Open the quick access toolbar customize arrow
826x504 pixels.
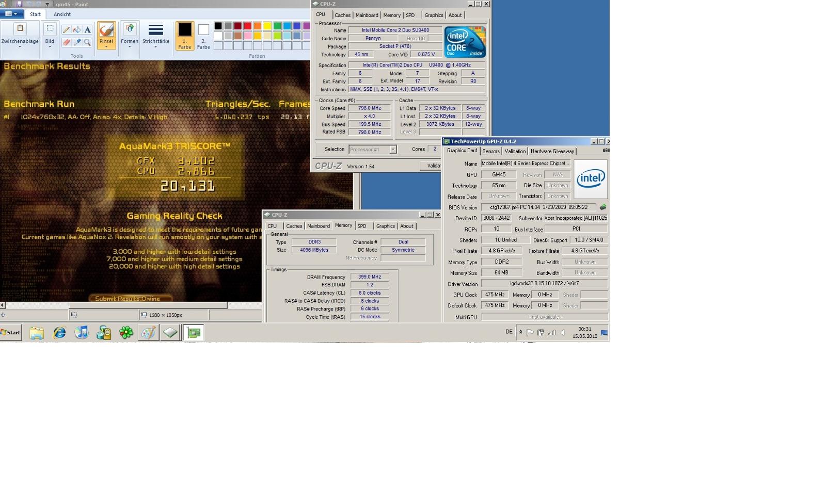click(x=47, y=4)
